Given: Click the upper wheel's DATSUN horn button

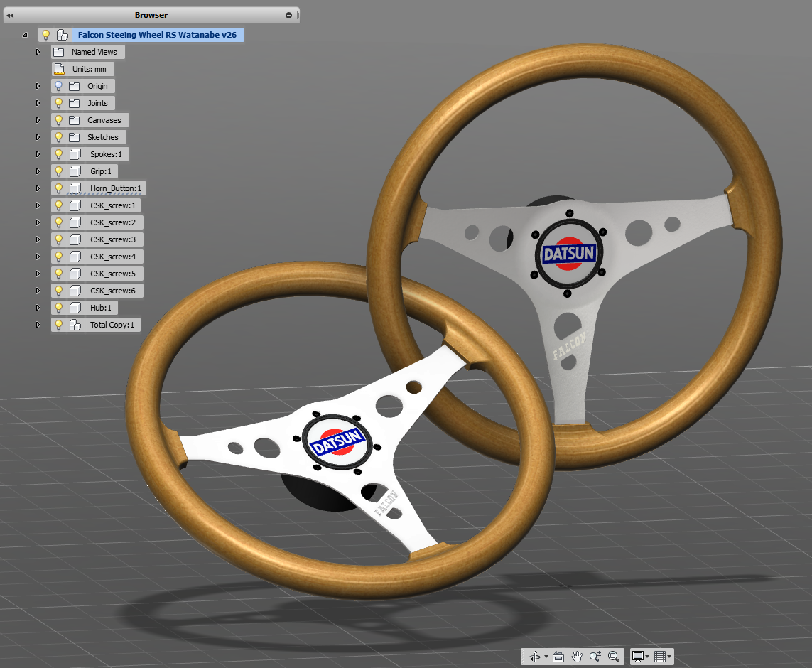Looking at the screenshot, I should pyautogui.click(x=568, y=254).
